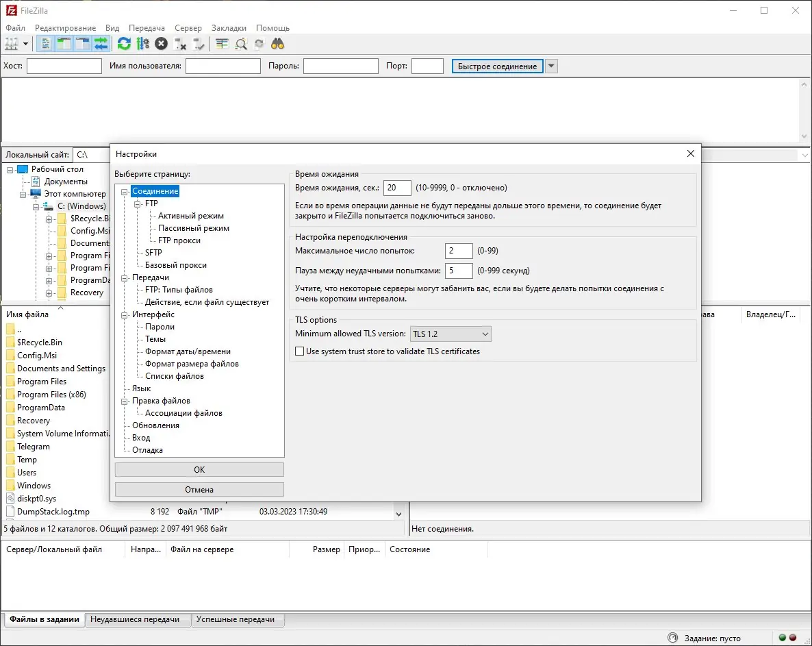This screenshot has width=812, height=646.
Task: Toggle display of the message log
Action: [45, 43]
